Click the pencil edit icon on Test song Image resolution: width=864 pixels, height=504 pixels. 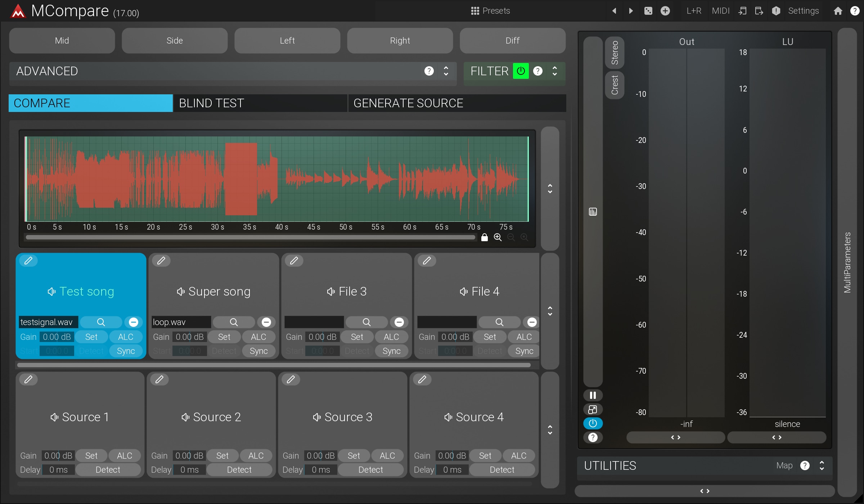pyautogui.click(x=28, y=261)
